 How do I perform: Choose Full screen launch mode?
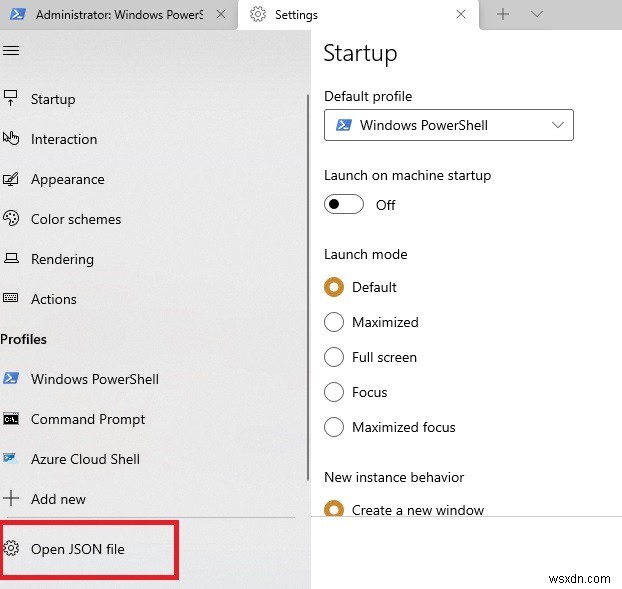[x=334, y=357]
